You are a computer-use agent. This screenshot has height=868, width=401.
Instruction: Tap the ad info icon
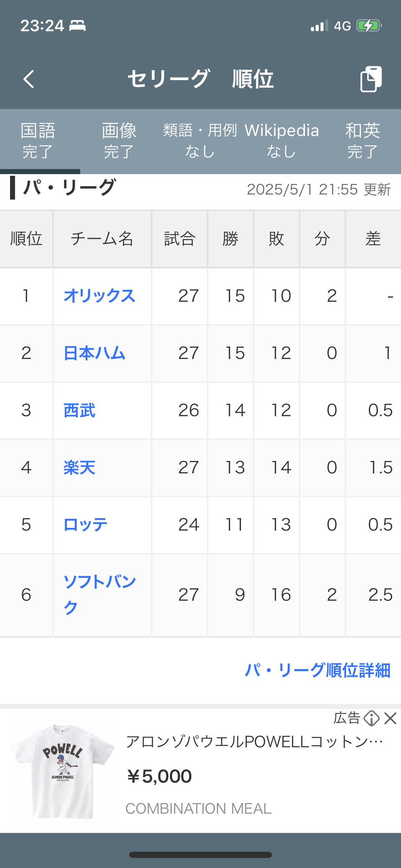click(x=371, y=719)
